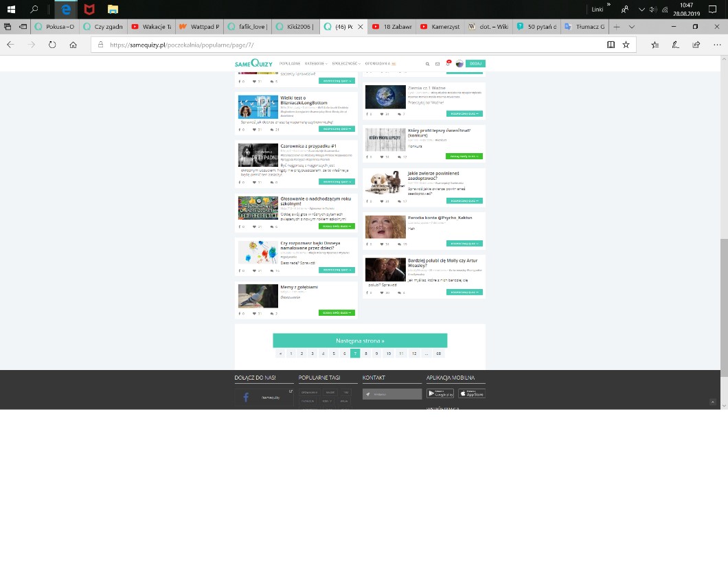728x565 pixels.
Task: Open reading view book icon in address bar
Action: click(x=611, y=45)
